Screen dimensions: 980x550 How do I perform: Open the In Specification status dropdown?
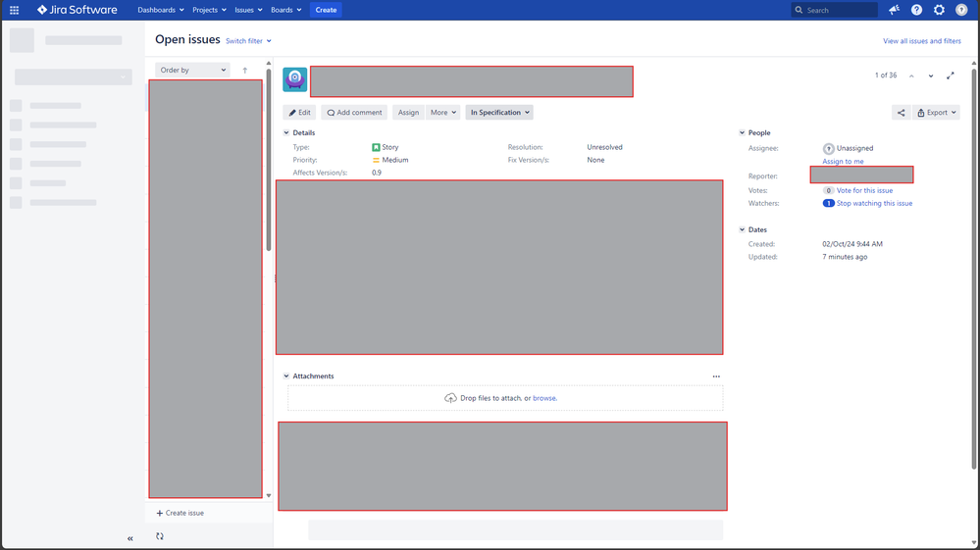coord(499,113)
